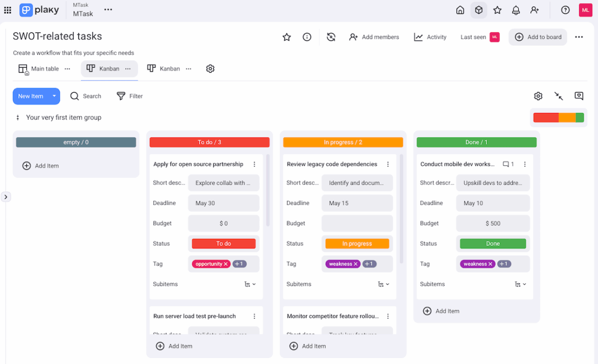Click Add members
598x364 pixels.
pos(374,37)
